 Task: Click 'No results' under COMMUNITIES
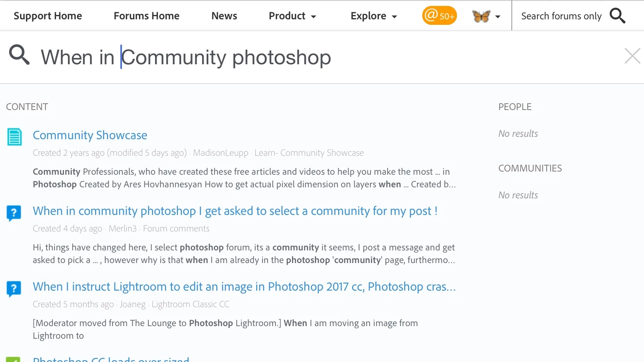tap(518, 195)
